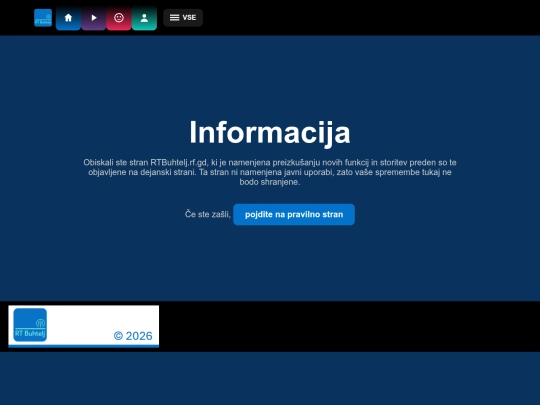Viewport: 540px width, 405px height.
Task: Open the VSE hamburger menu
Action: [x=183, y=18]
